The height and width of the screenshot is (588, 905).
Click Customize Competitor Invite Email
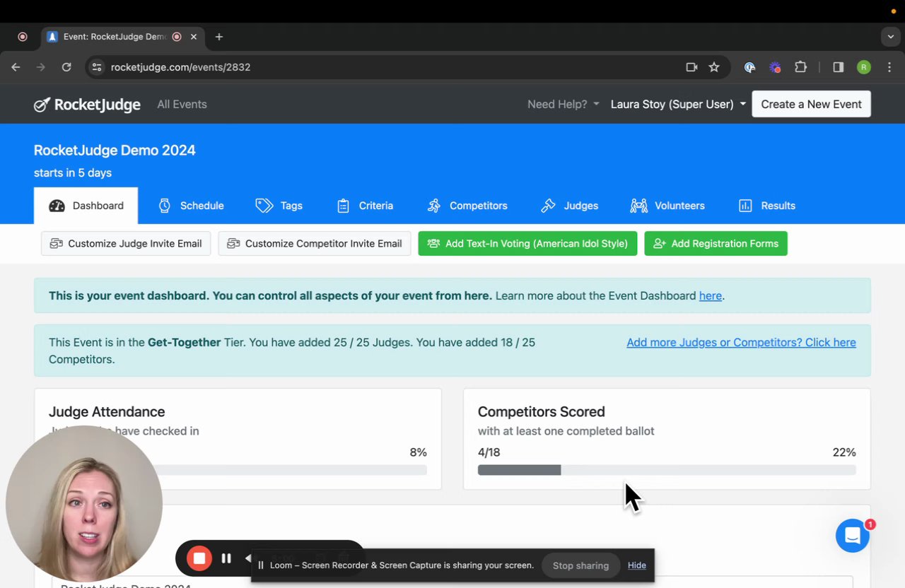click(315, 244)
